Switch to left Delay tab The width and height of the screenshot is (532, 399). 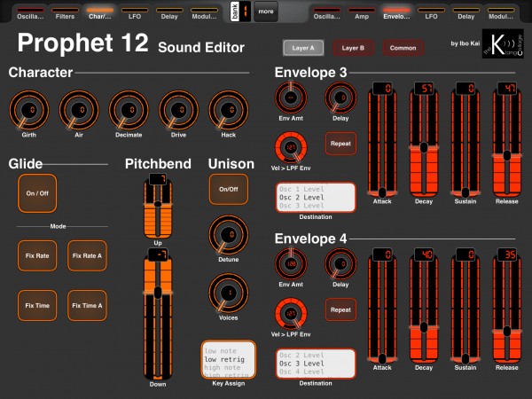[169, 13]
